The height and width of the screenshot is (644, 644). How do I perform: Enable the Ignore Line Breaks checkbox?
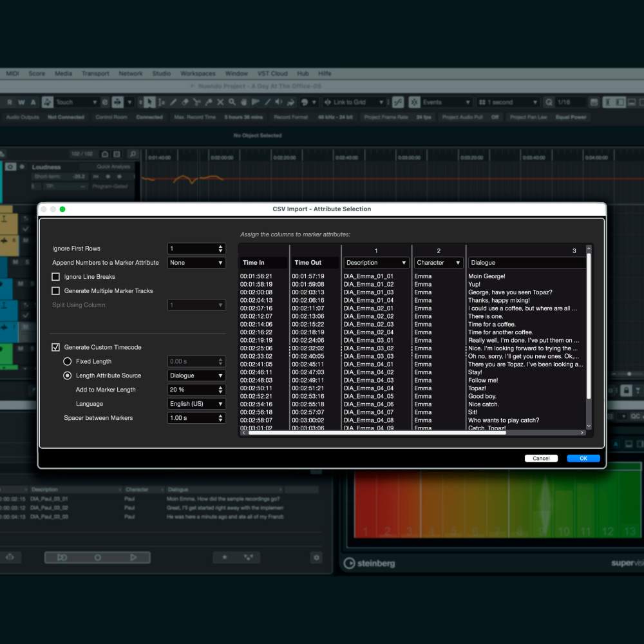tap(56, 277)
